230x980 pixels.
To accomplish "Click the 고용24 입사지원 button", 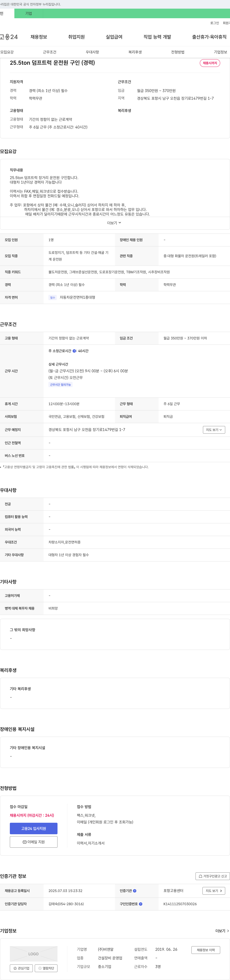I will tap(34, 828).
